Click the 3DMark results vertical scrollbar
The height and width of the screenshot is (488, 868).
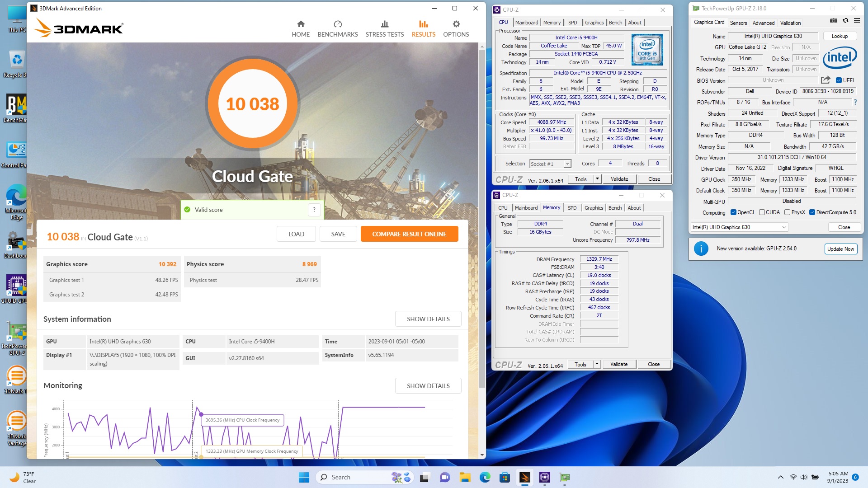[482, 219]
